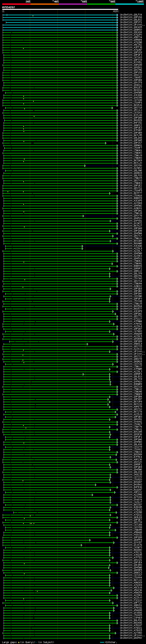This screenshot has width=146, height=644.
Task: Select the UniRef100_P49332 label
Action: tap(131, 535)
